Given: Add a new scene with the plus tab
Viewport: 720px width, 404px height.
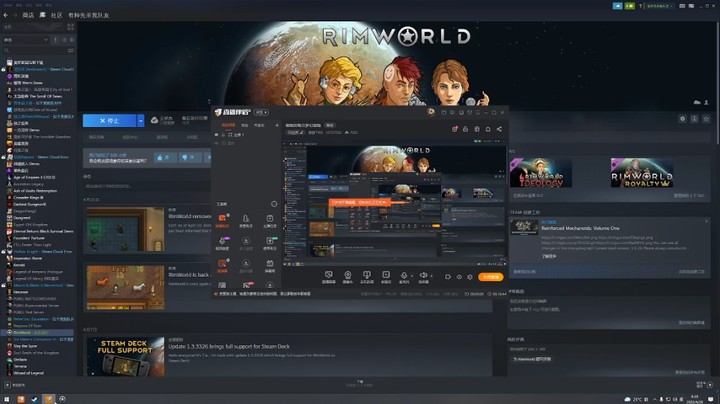Looking at the screenshot, I should [x=277, y=125].
